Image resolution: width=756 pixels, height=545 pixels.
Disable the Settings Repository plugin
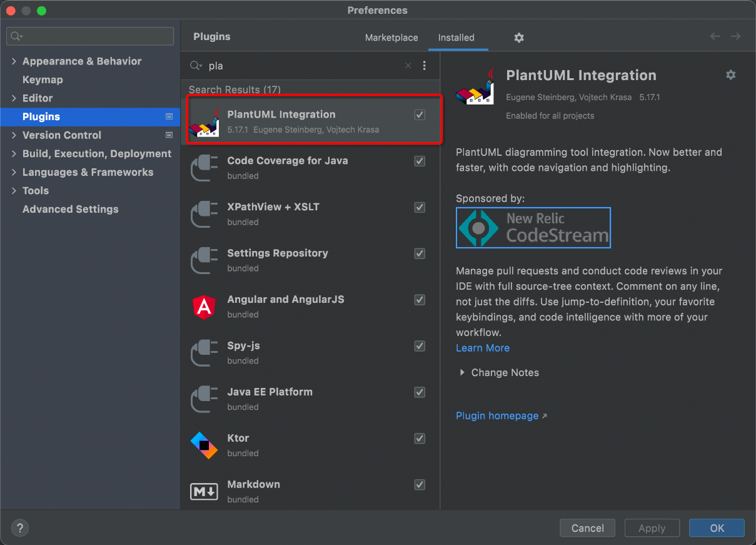click(x=420, y=253)
